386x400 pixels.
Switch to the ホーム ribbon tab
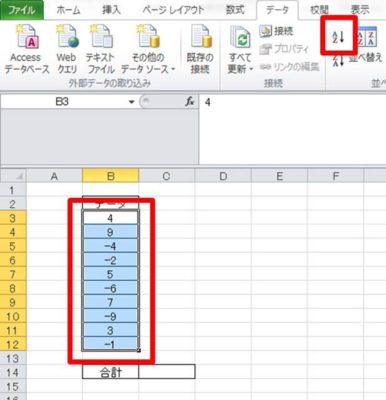pyautogui.click(x=68, y=10)
